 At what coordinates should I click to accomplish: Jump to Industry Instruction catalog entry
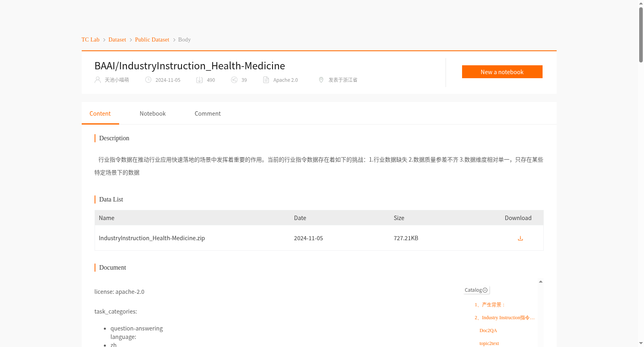pos(505,318)
